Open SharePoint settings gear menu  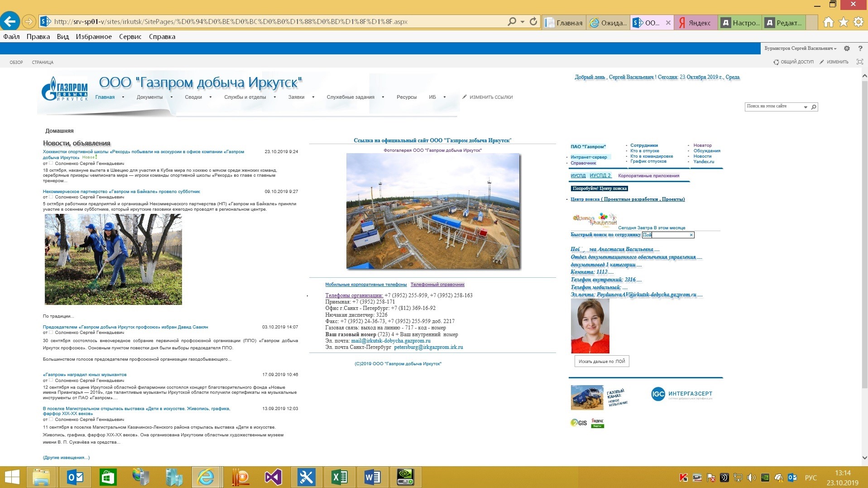click(847, 48)
